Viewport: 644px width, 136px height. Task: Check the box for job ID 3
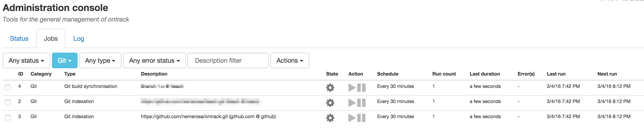pyautogui.click(x=8, y=117)
